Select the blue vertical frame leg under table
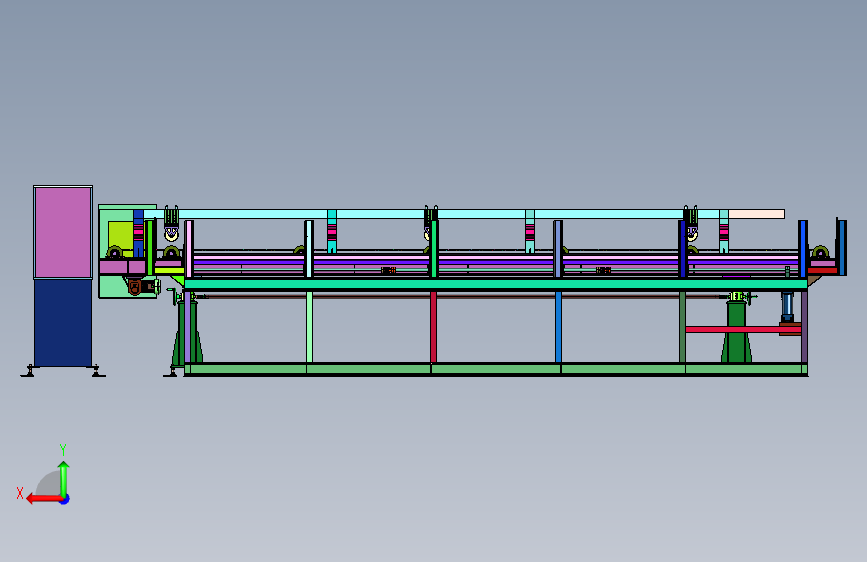 (x=558, y=327)
